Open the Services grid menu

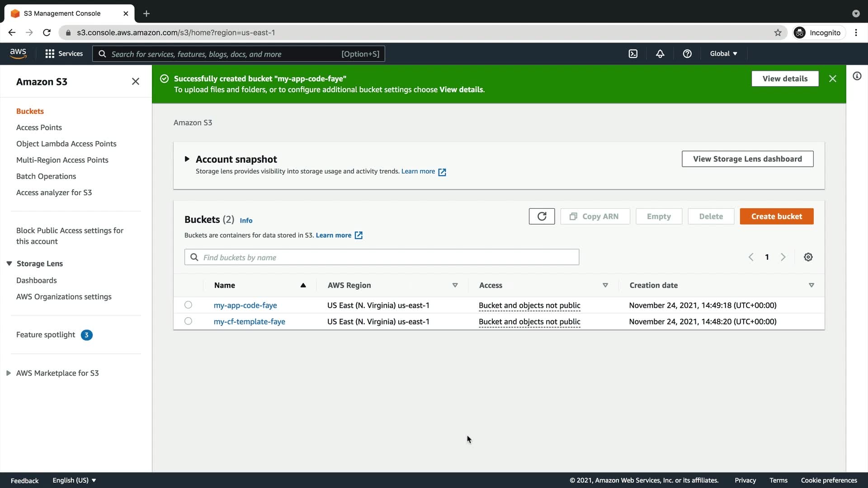tap(64, 54)
